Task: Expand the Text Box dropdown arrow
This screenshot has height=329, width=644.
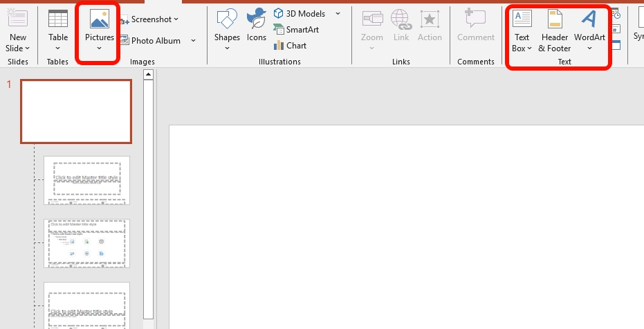Action: coord(529,48)
